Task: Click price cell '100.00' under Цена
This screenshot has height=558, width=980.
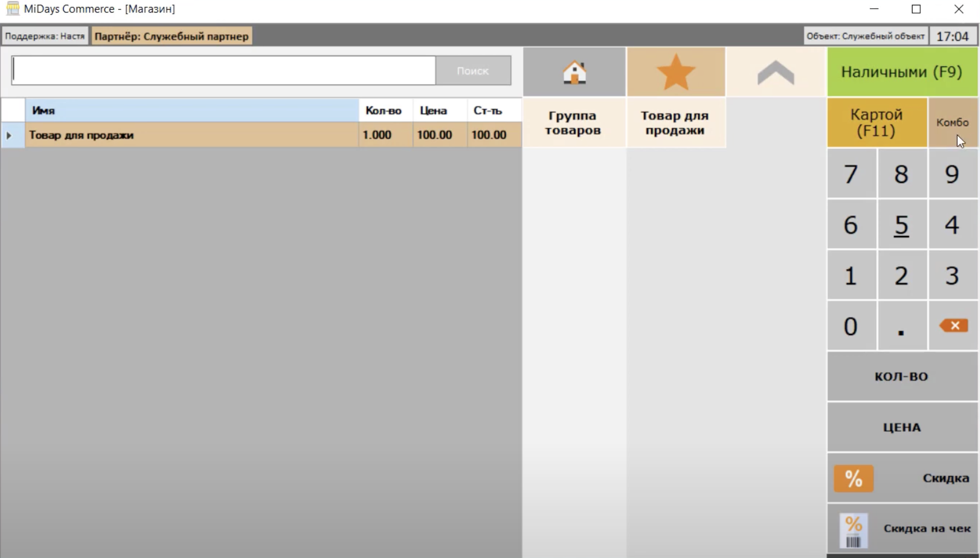Action: click(440, 135)
